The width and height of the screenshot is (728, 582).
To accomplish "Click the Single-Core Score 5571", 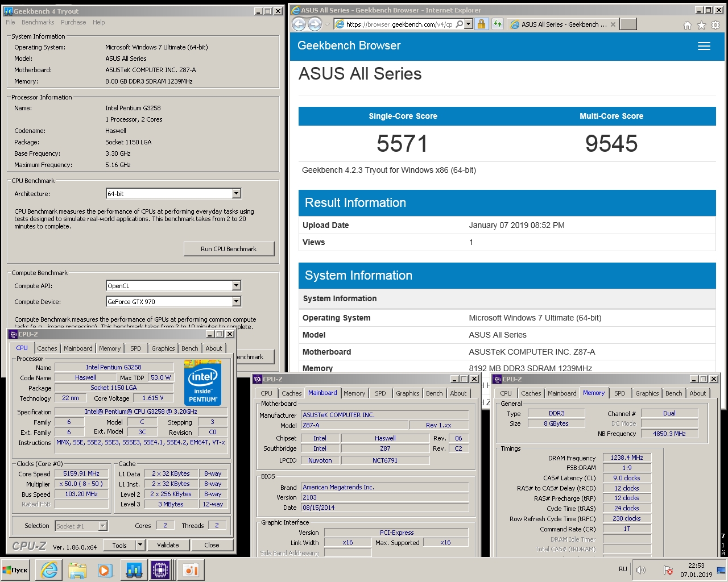I will click(402, 144).
